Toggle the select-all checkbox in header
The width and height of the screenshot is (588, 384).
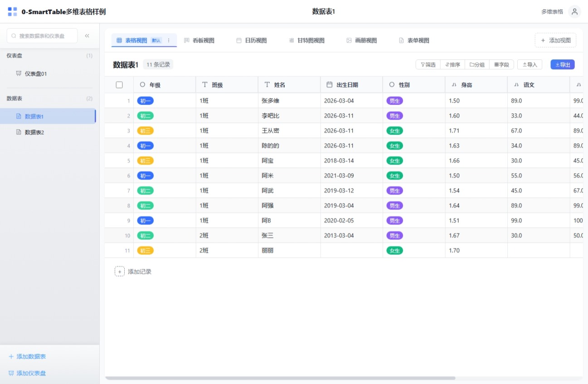[x=119, y=85]
